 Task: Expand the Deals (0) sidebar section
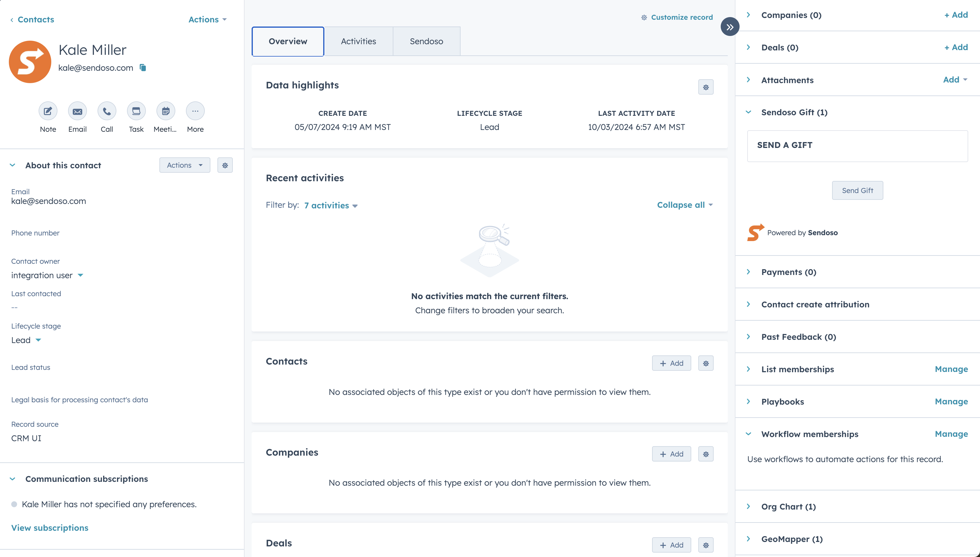point(749,47)
